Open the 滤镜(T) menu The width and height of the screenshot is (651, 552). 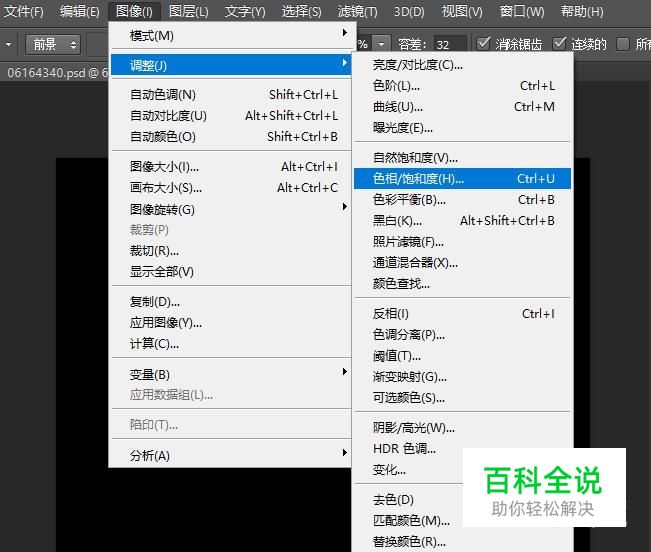[x=357, y=11]
